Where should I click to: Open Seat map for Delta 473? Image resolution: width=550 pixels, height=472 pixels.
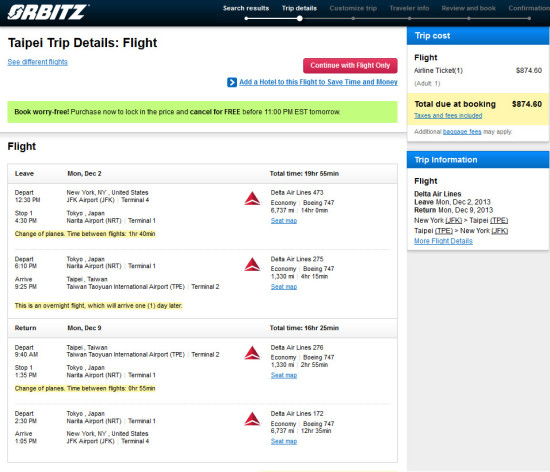(284, 221)
